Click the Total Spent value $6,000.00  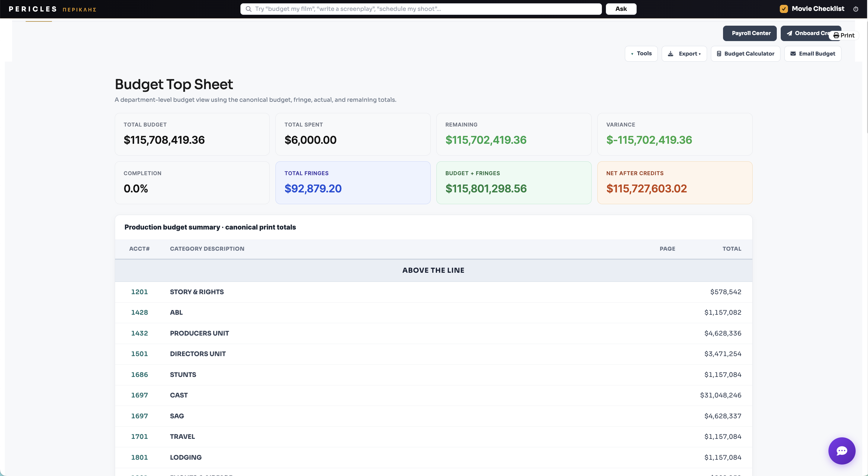(x=310, y=140)
